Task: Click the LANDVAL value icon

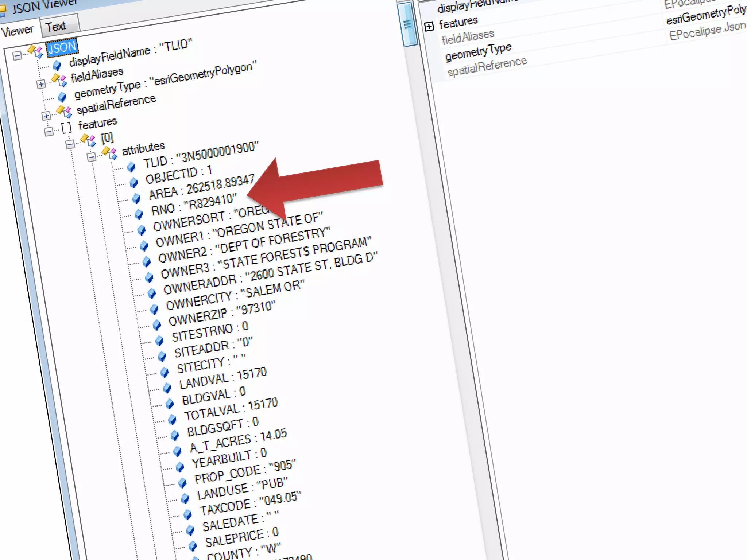Action: (167, 388)
